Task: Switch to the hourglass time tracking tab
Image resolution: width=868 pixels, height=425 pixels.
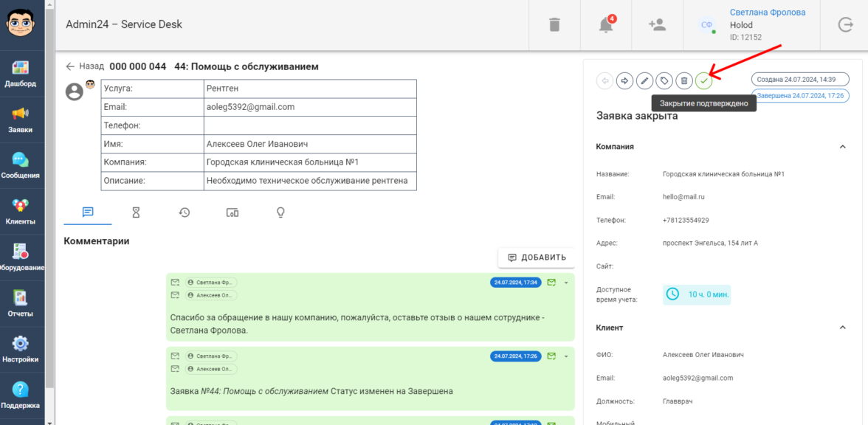Action: (136, 212)
